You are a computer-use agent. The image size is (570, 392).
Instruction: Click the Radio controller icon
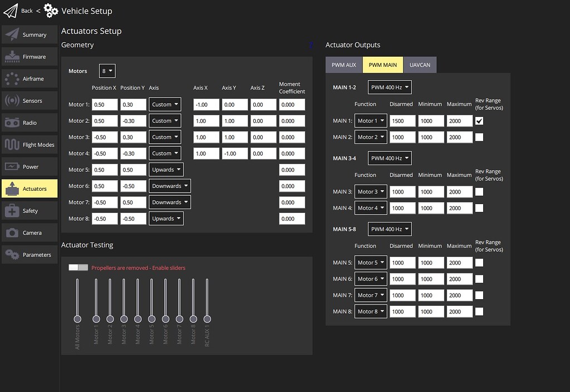[x=12, y=123]
